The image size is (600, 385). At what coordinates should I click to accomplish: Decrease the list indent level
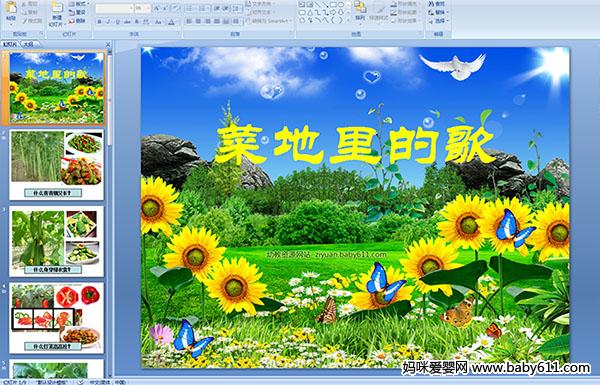217,8
